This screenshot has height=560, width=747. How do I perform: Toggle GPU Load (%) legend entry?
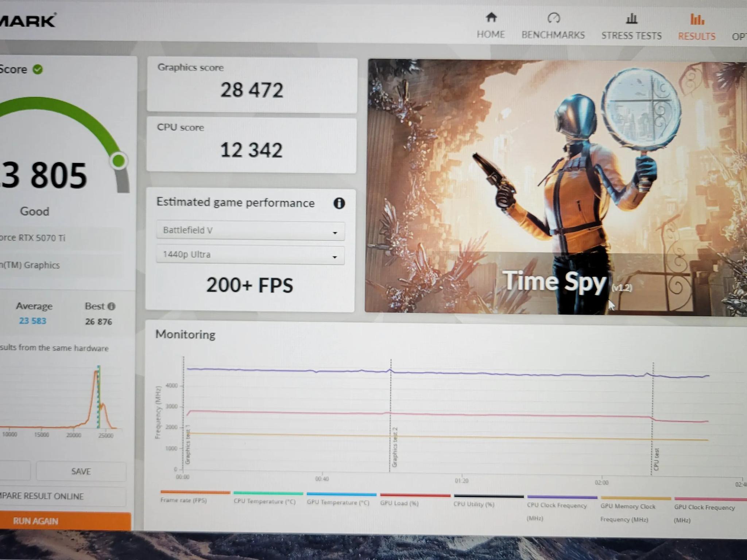pyautogui.click(x=415, y=499)
